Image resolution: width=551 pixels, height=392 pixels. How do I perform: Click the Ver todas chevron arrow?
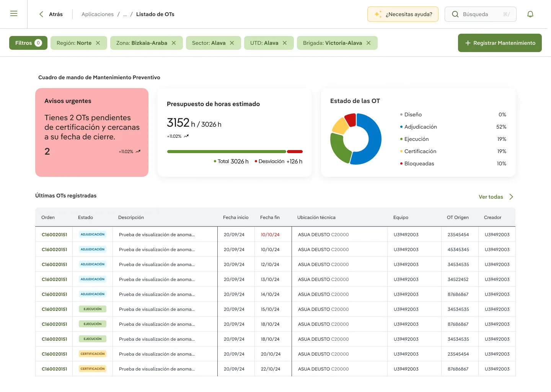pyautogui.click(x=511, y=197)
